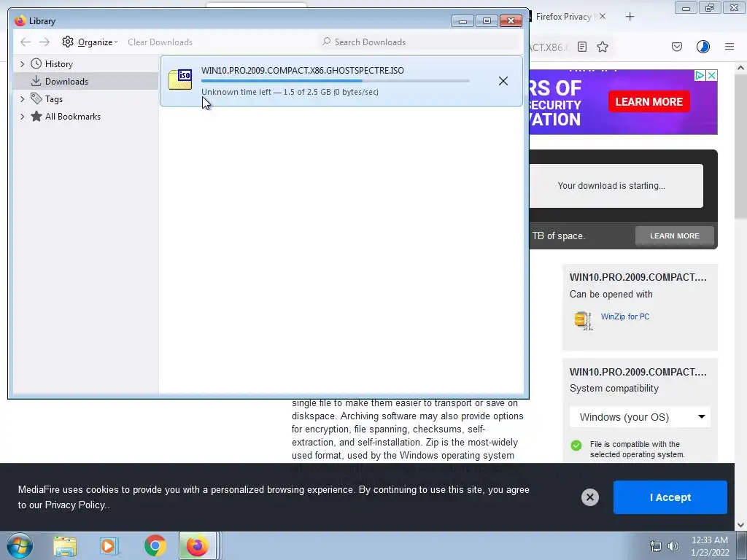Viewport: 747px width, 560px height.
Task: Expand the All Bookmarks tree node
Action: 22,117
